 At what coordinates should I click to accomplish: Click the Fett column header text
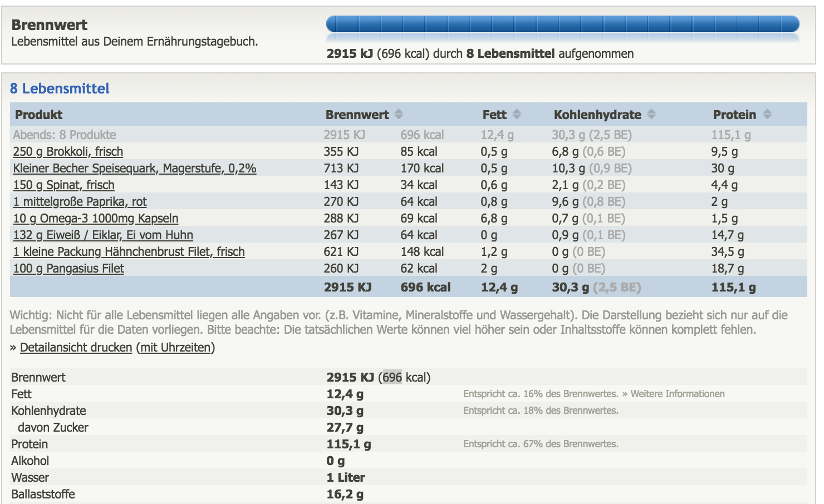coord(494,115)
